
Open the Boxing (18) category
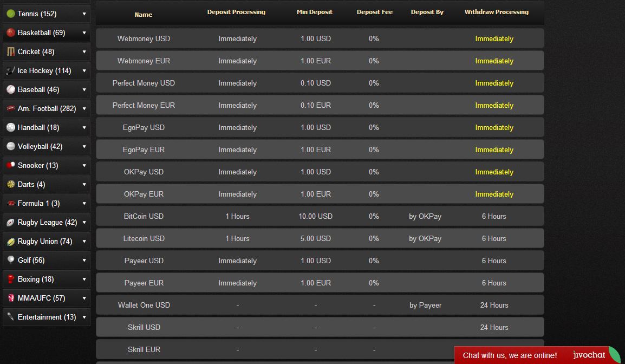(x=46, y=279)
